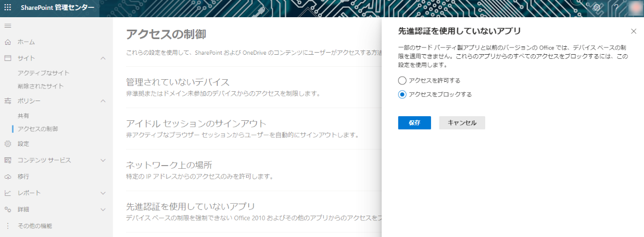Viewport: 644px width, 237px height.
Task: Select アクセスを許可する radio option
Action: (x=402, y=80)
